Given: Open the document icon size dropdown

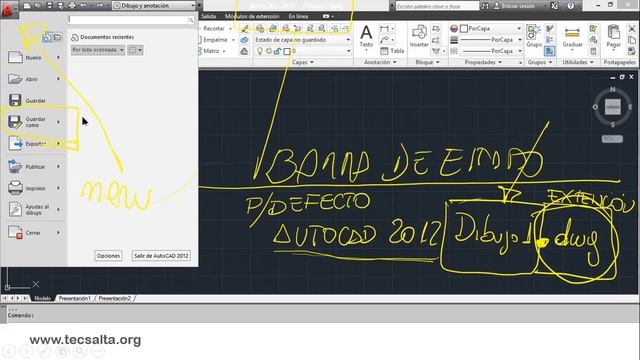Looking at the screenshot, I should 135,50.
